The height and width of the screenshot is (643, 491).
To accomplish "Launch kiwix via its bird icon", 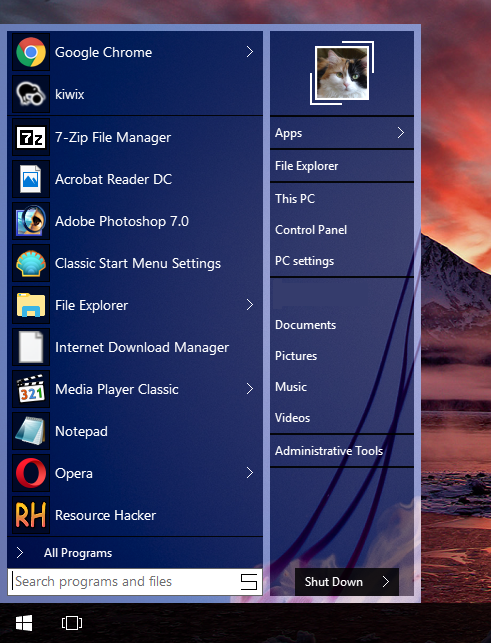I will point(31,94).
